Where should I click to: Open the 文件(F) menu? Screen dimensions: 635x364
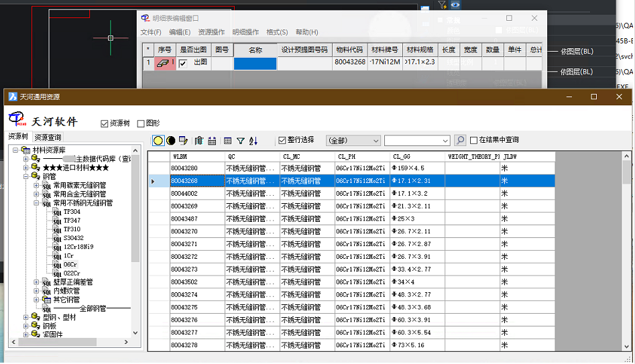(151, 32)
